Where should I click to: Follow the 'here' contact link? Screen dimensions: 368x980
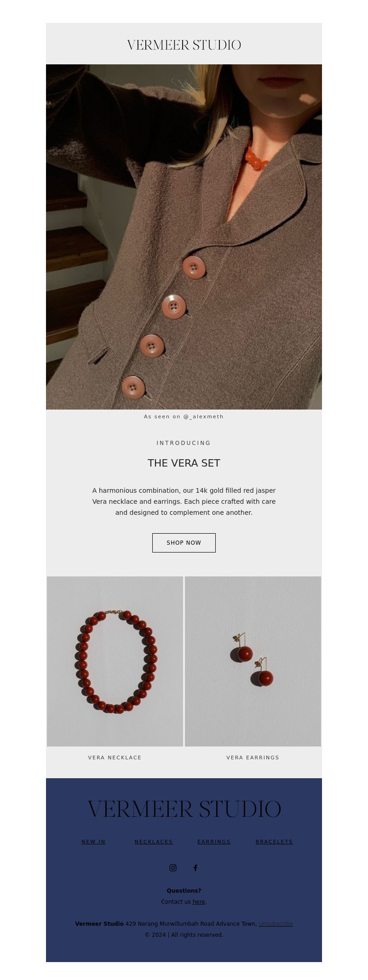(x=199, y=901)
